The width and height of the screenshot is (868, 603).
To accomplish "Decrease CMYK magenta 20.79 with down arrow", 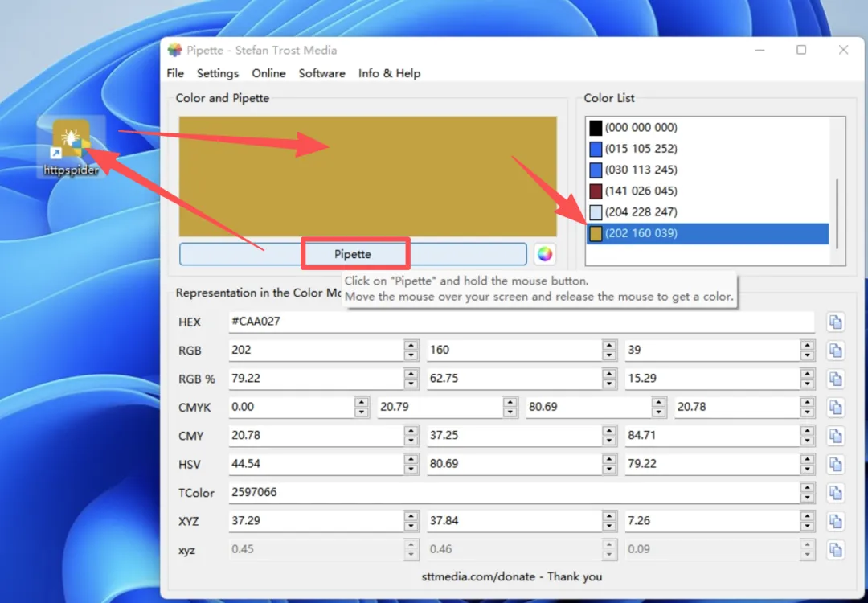I will click(510, 413).
